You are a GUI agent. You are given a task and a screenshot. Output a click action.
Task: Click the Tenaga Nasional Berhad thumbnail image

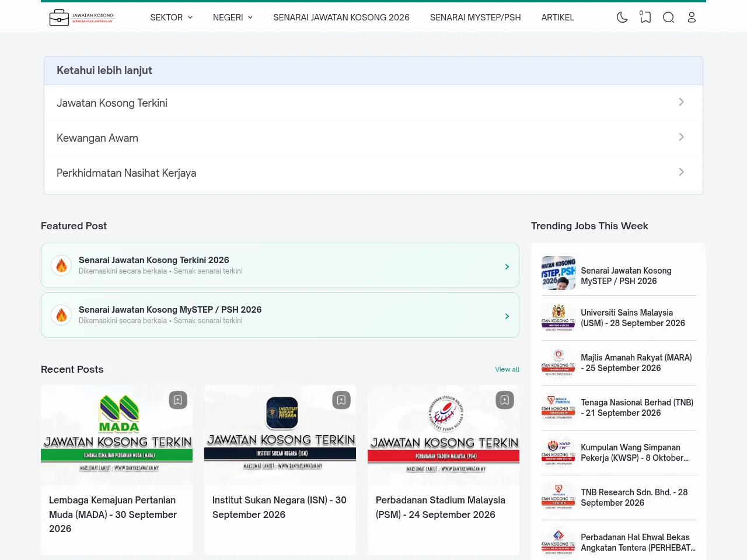pos(558,408)
